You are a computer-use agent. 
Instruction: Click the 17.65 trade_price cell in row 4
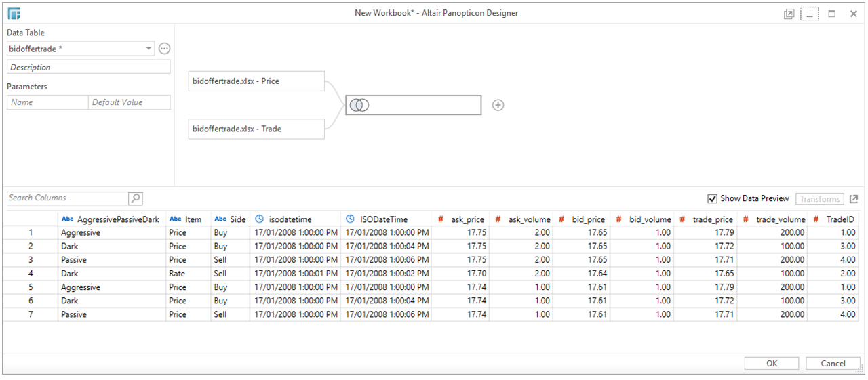click(x=705, y=274)
